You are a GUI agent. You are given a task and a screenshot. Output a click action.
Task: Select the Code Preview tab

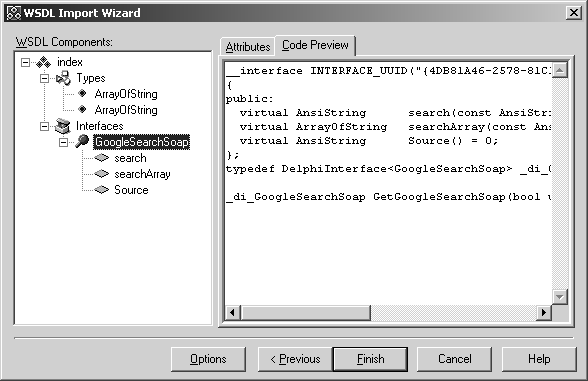(315, 45)
